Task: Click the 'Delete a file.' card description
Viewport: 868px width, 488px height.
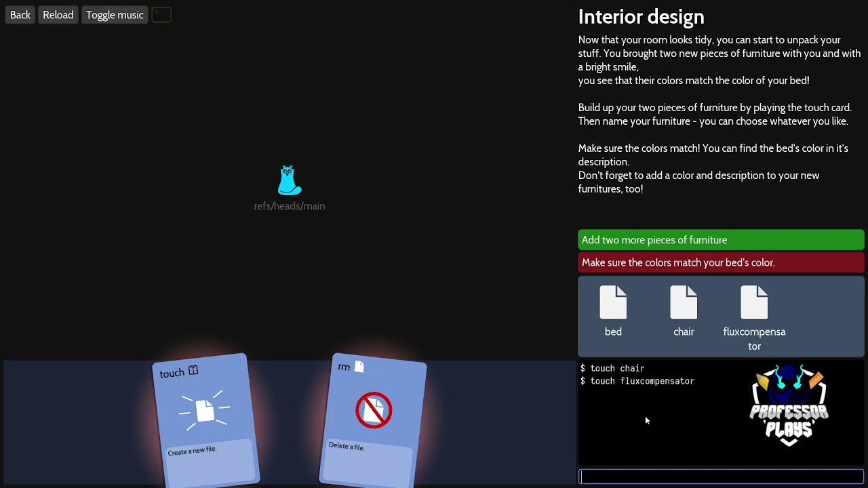Action: (x=347, y=446)
